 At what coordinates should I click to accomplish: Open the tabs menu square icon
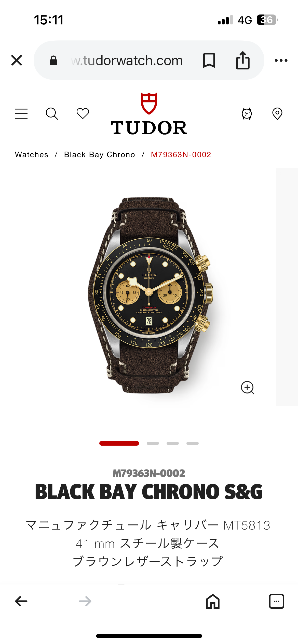[277, 601]
